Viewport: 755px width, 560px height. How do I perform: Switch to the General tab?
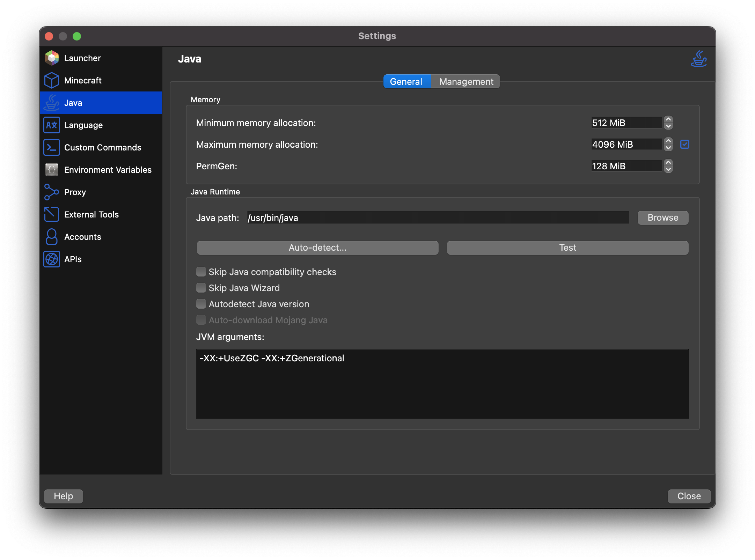[406, 82]
